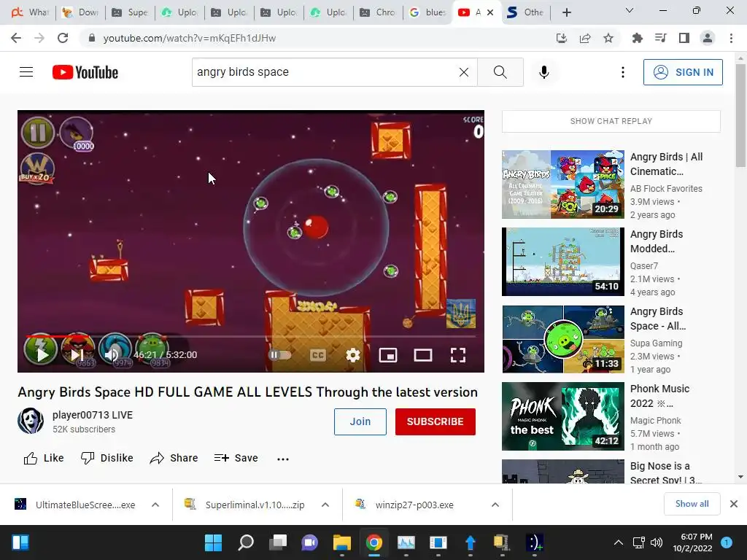747x560 pixels.
Task: Reload the page
Action: point(63,38)
